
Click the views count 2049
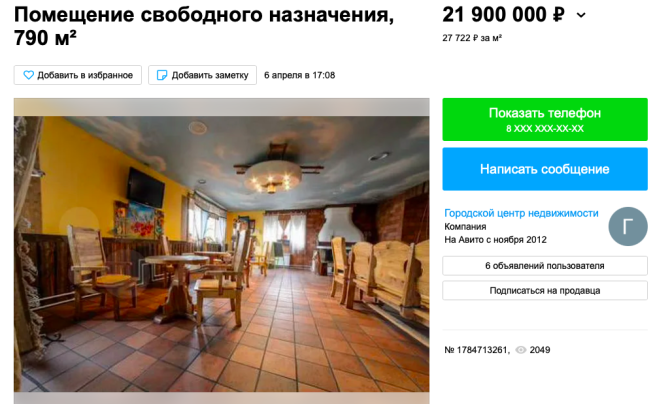point(540,350)
